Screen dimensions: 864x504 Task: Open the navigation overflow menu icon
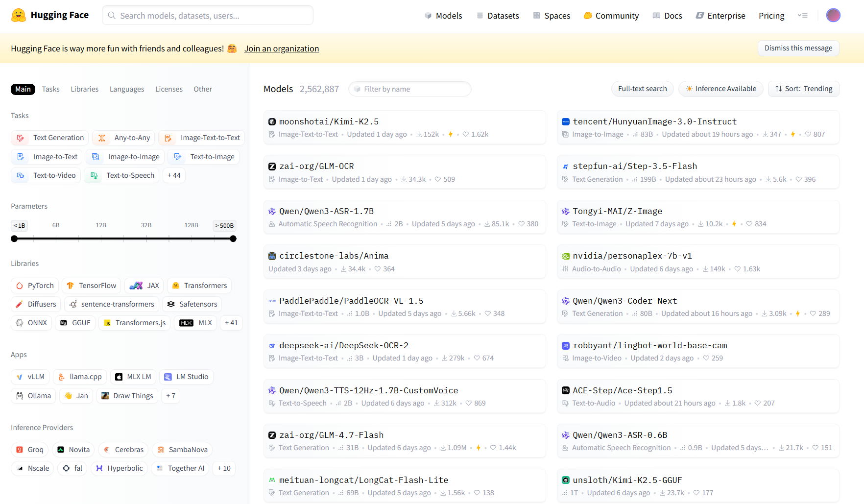(x=802, y=15)
